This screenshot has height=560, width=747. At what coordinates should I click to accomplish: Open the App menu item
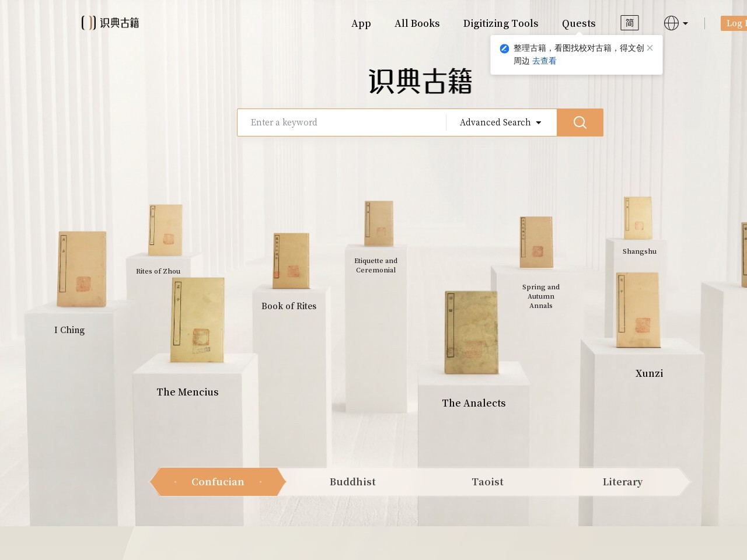point(361,23)
